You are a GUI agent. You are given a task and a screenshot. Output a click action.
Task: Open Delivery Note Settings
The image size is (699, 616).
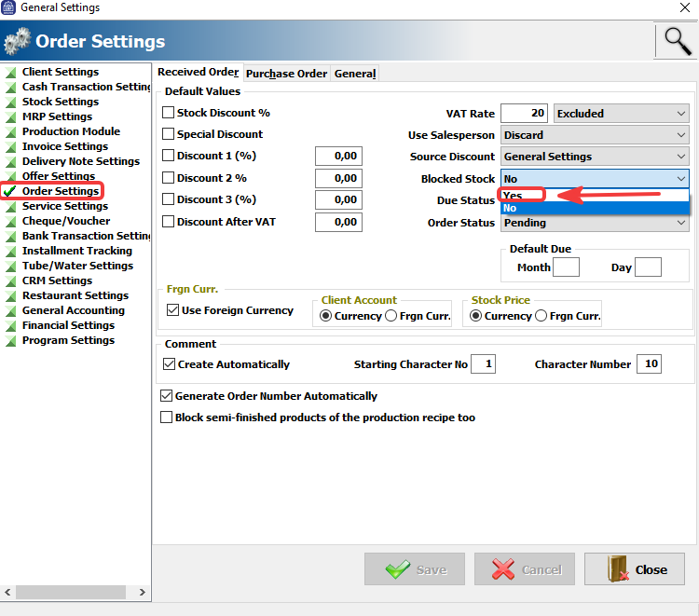click(x=81, y=161)
